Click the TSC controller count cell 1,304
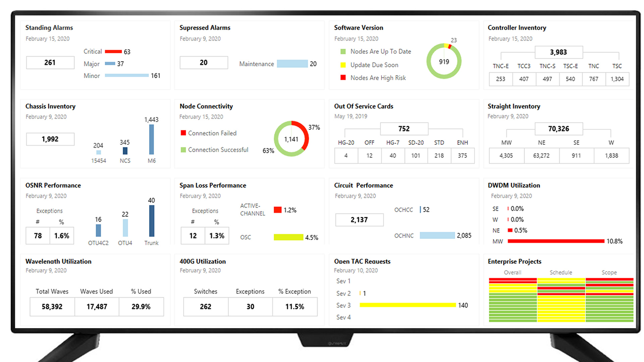Image resolution: width=644 pixels, height=362 pixels. coord(617,79)
